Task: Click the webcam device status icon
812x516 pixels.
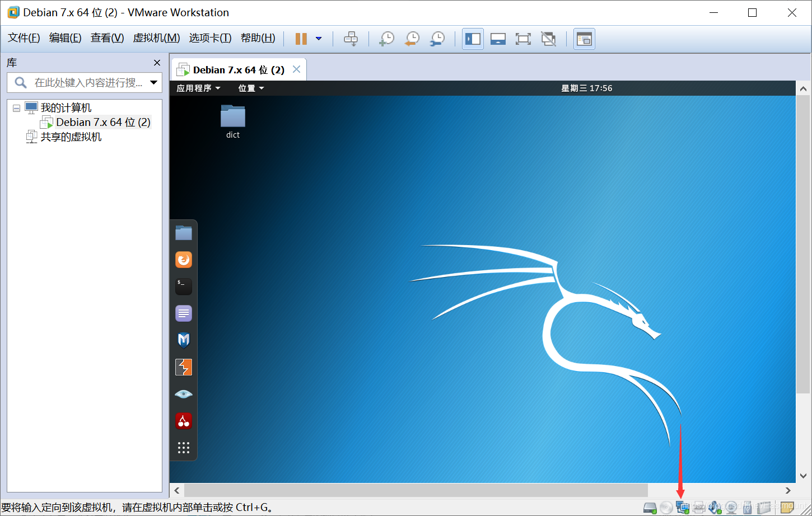Action: [x=731, y=508]
